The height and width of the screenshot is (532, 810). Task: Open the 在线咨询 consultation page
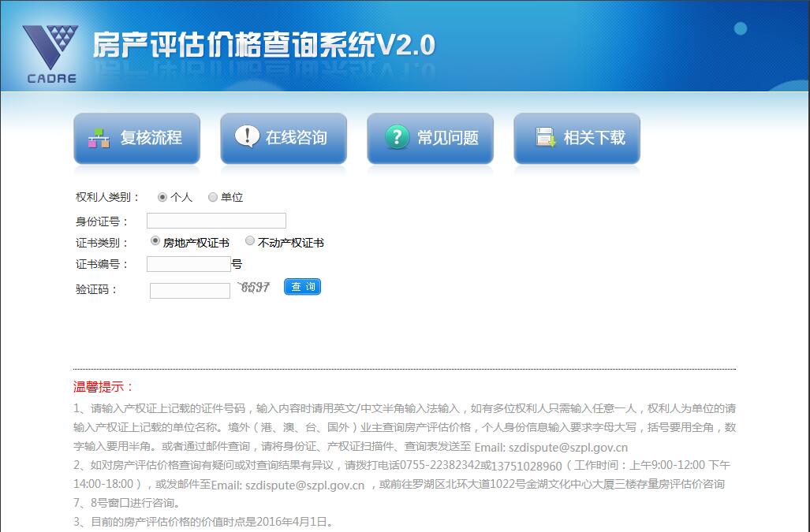tap(283, 137)
